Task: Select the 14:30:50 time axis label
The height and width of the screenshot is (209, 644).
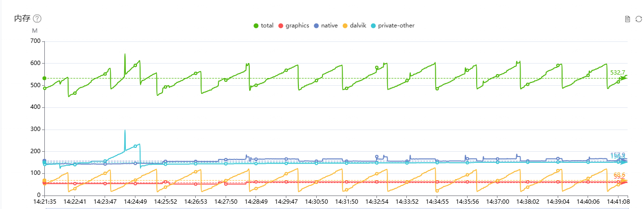Action: (x=316, y=202)
